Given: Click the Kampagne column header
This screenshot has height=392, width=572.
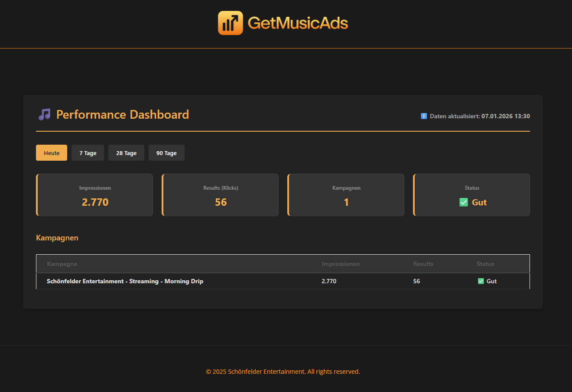Looking at the screenshot, I should [x=62, y=264].
